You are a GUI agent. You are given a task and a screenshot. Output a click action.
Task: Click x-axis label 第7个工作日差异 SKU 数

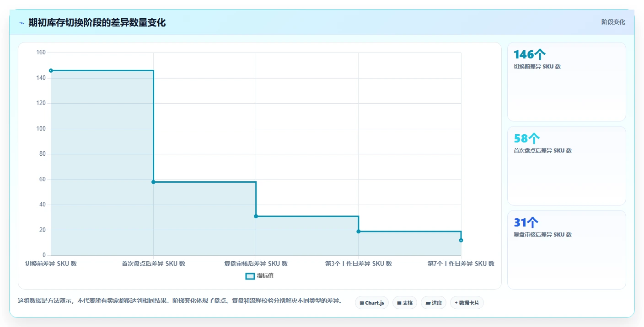click(x=461, y=264)
